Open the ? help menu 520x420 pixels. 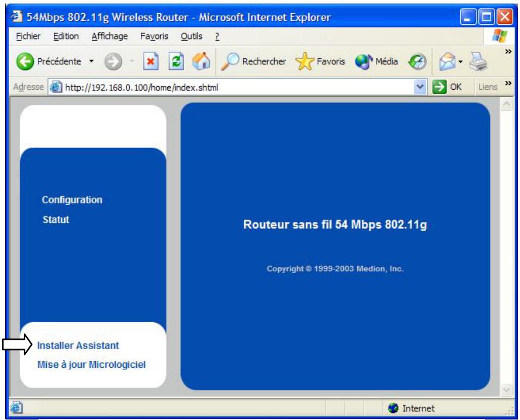tap(217, 36)
